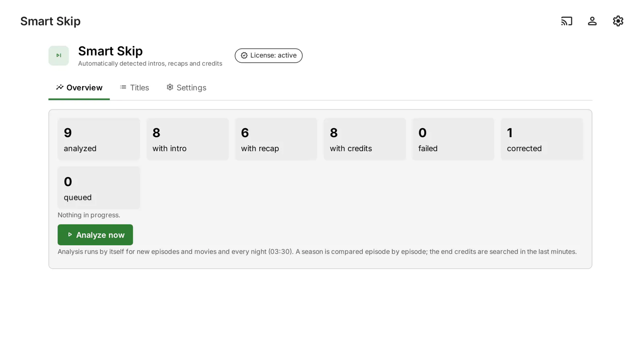Click the Settings tab gear icon
The width and height of the screenshot is (644, 362).
[170, 87]
